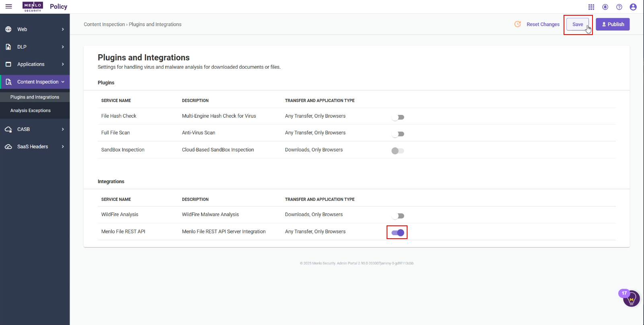Open the notifications bell icon

click(605, 7)
